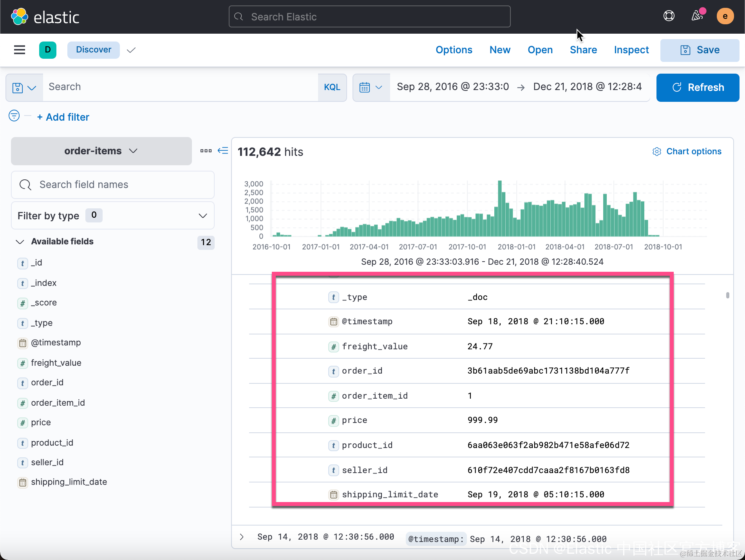Click the _doc value
The height and width of the screenshot is (560, 745).
(477, 297)
